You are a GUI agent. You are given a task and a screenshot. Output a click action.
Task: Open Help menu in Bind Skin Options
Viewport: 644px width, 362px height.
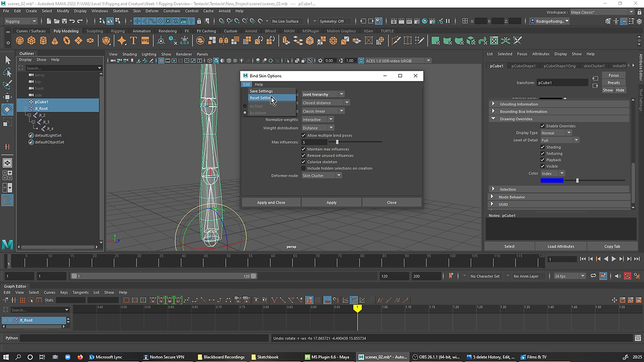pyautogui.click(x=259, y=85)
